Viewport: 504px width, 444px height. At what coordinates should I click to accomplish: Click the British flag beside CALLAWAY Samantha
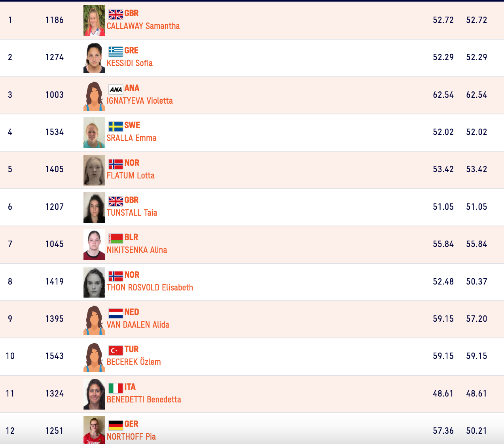pos(116,15)
